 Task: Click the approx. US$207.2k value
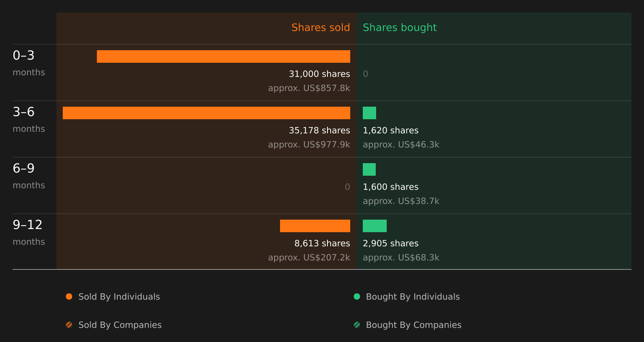point(309,258)
